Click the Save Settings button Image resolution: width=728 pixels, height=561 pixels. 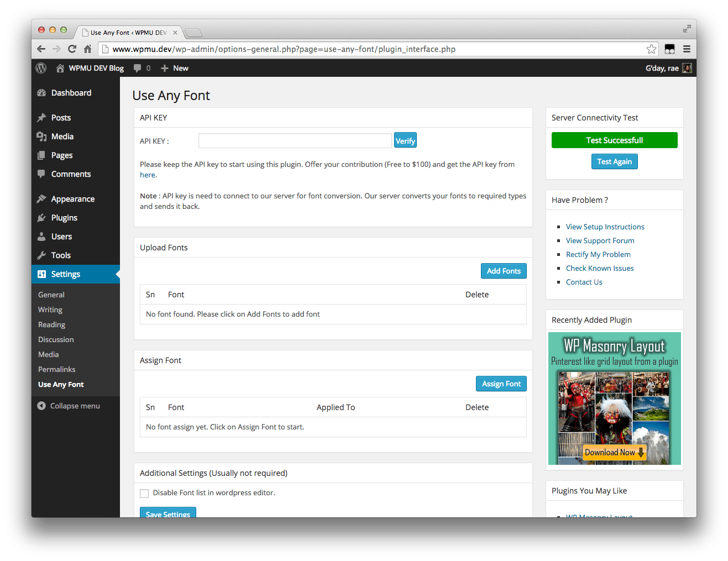pos(168,512)
